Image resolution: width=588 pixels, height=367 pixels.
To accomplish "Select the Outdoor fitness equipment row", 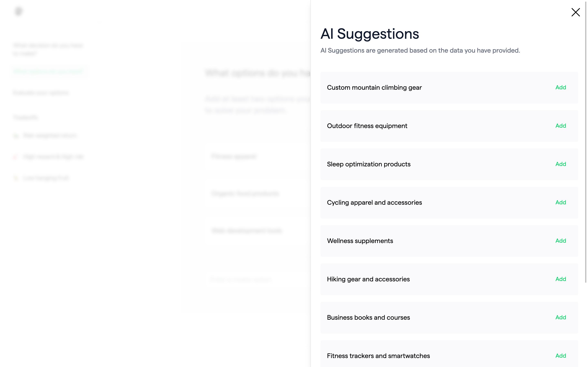I will [449, 126].
